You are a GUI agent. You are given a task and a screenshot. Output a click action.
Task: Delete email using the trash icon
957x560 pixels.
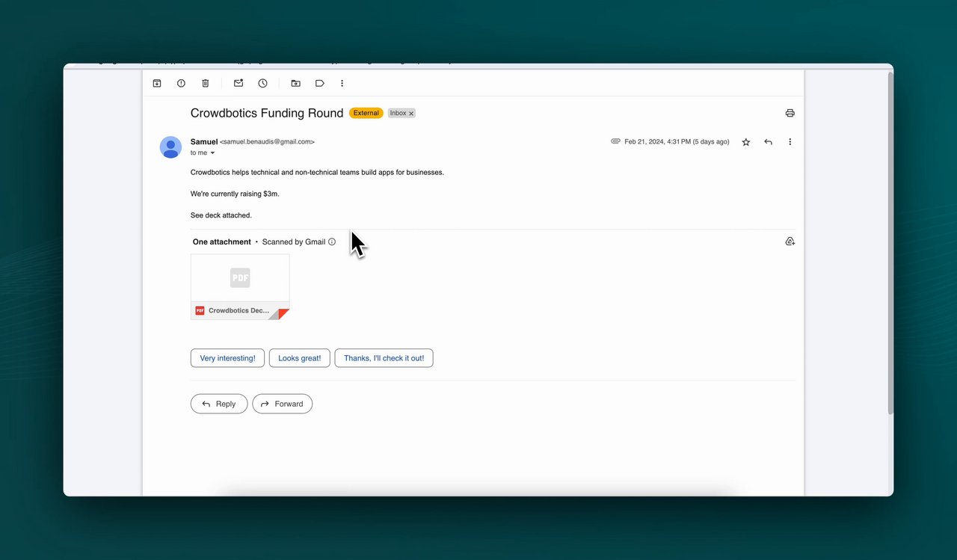tap(206, 84)
